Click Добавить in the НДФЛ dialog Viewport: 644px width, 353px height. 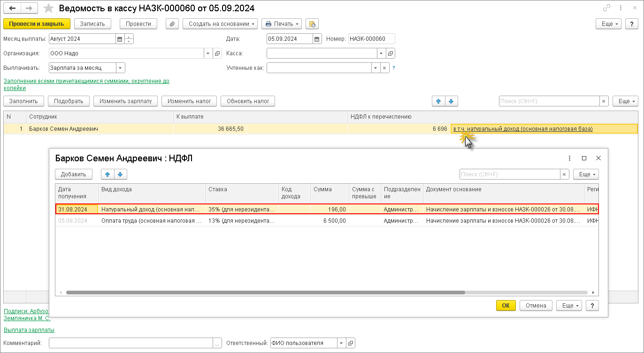(x=74, y=174)
